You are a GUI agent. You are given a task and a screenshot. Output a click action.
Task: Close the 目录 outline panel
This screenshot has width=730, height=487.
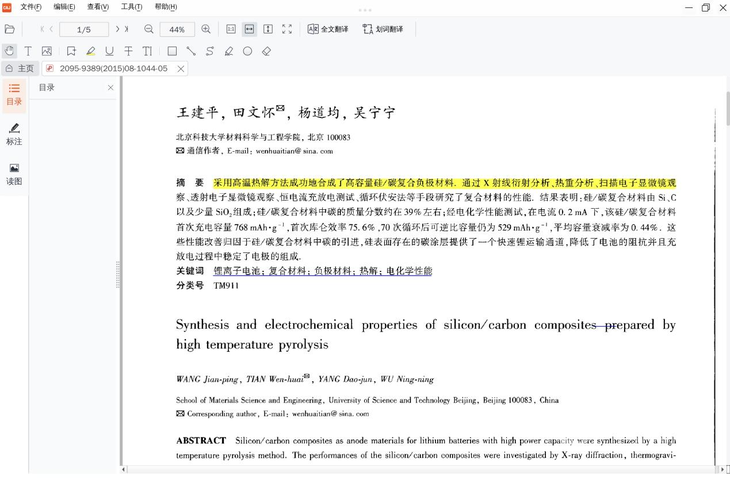click(x=110, y=88)
